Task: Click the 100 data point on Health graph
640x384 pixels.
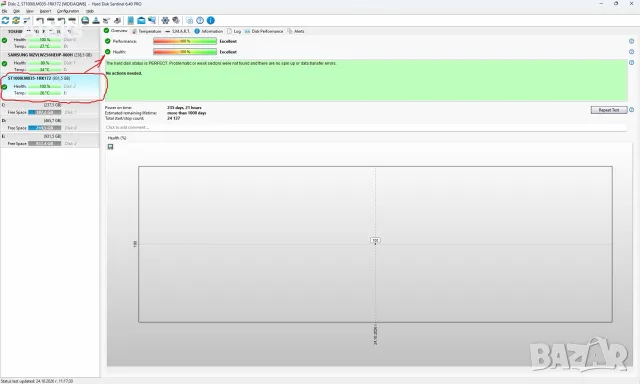Action: point(375,240)
